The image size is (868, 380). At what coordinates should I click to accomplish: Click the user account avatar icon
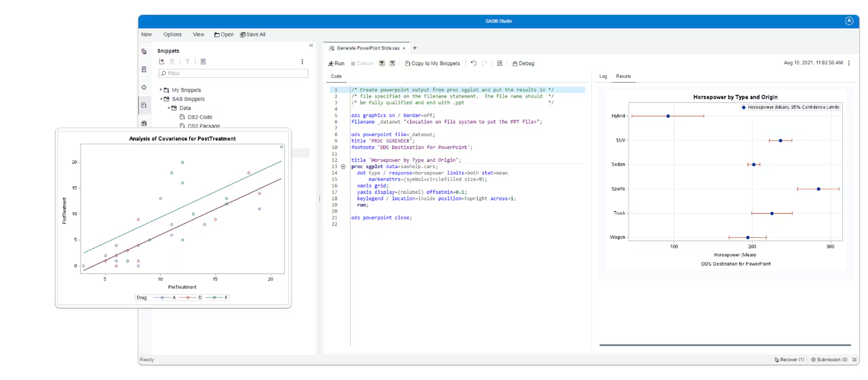pos(849,21)
